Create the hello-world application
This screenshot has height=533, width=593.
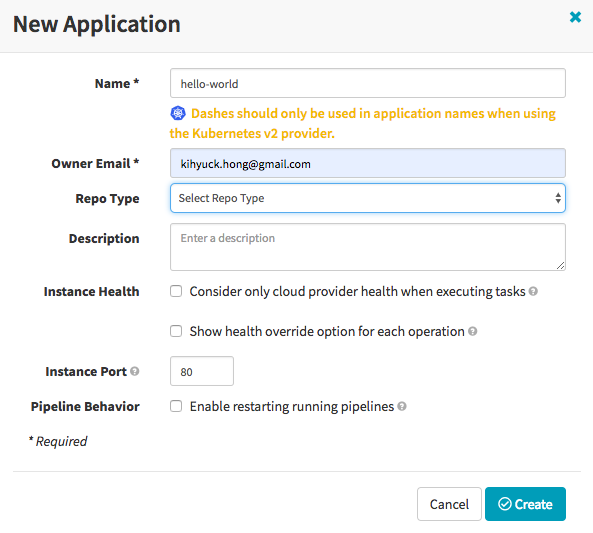525,504
